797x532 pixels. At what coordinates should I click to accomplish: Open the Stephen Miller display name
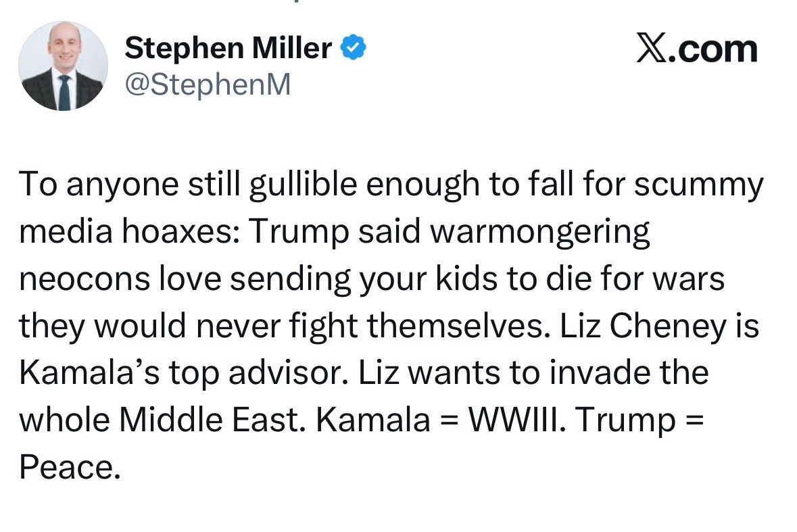[x=228, y=48]
